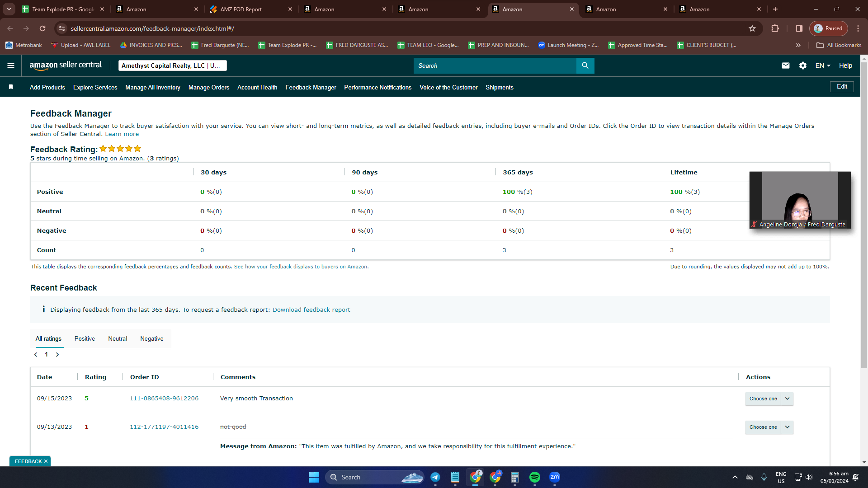Open Manage Orders menu
Screen dimensions: 868x488
click(209, 87)
